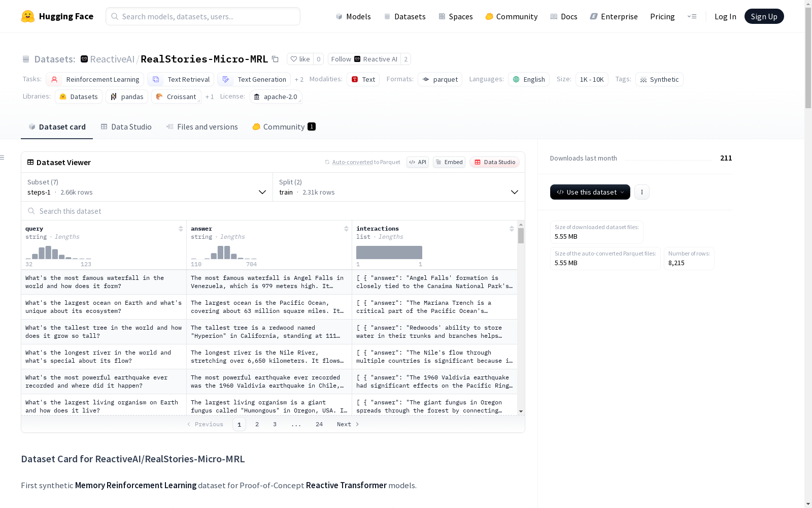Click the Datasets library tag
The width and height of the screenshot is (812, 508).
(79, 97)
